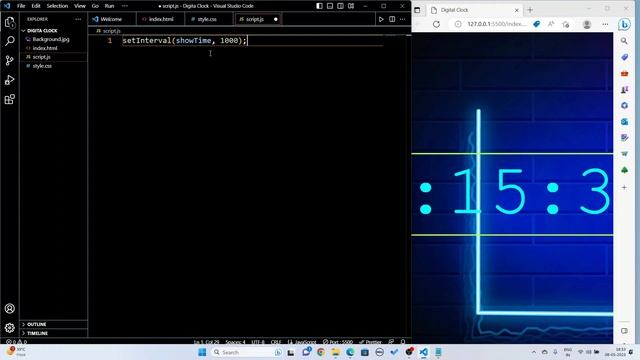640x360 pixels.
Task: Open the Selection menu
Action: [x=57, y=6]
